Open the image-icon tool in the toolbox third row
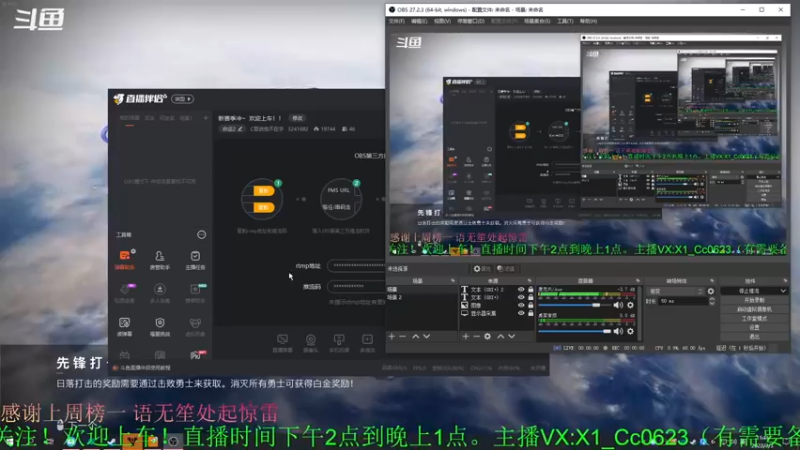Image resolution: width=800 pixels, height=450 pixels. (x=124, y=326)
